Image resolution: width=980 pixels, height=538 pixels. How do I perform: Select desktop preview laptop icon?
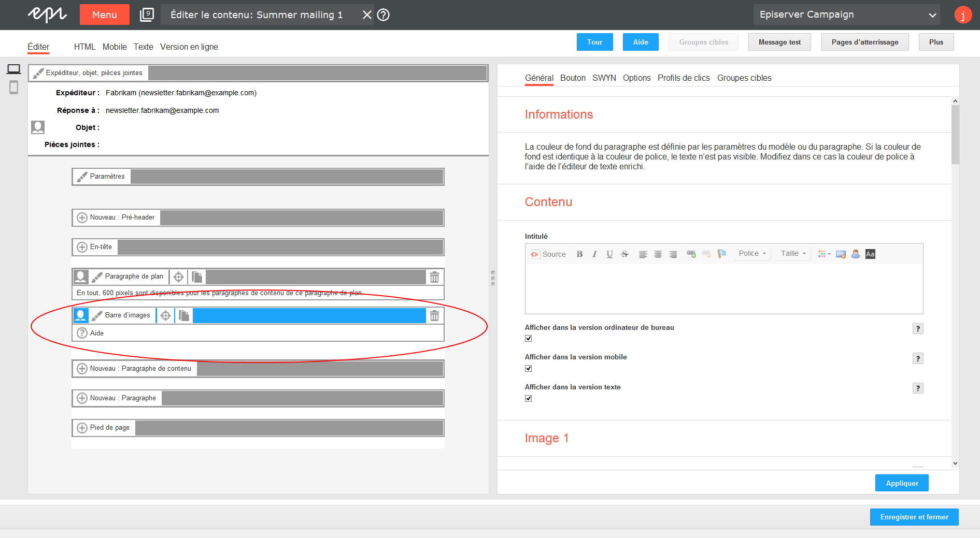click(14, 69)
